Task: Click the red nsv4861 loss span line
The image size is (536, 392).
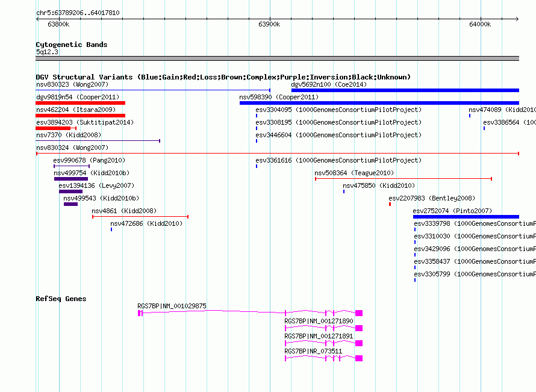Action: [140, 217]
